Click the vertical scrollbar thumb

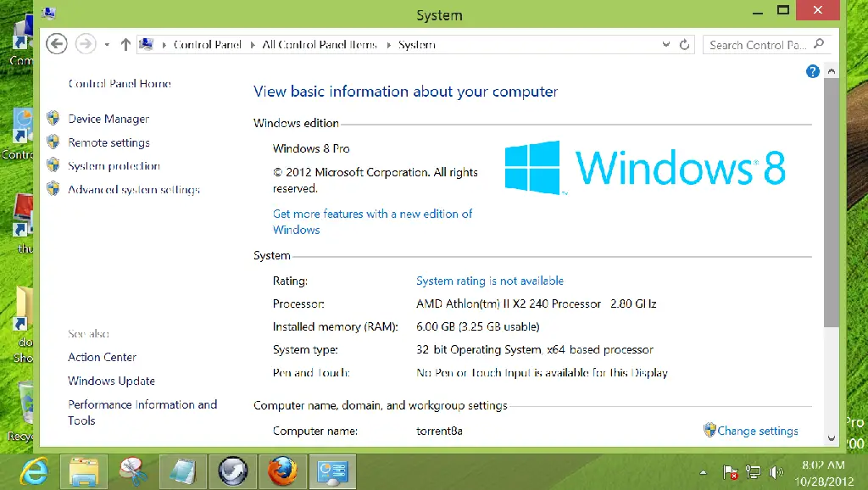(x=831, y=202)
